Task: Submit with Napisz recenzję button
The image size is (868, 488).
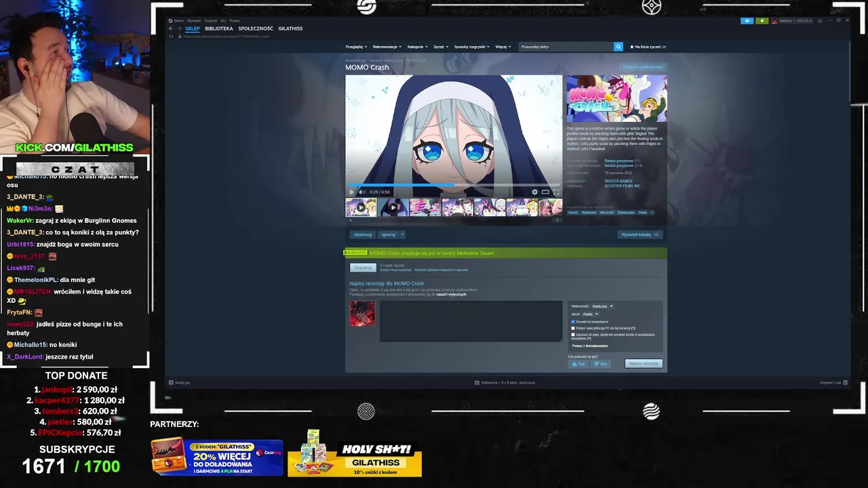Action: tap(644, 364)
